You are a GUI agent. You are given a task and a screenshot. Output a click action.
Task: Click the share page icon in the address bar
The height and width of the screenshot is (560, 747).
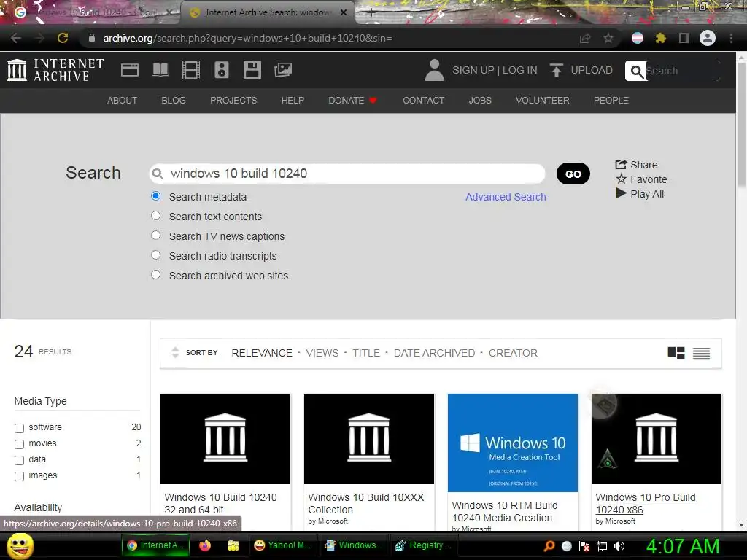(x=585, y=38)
